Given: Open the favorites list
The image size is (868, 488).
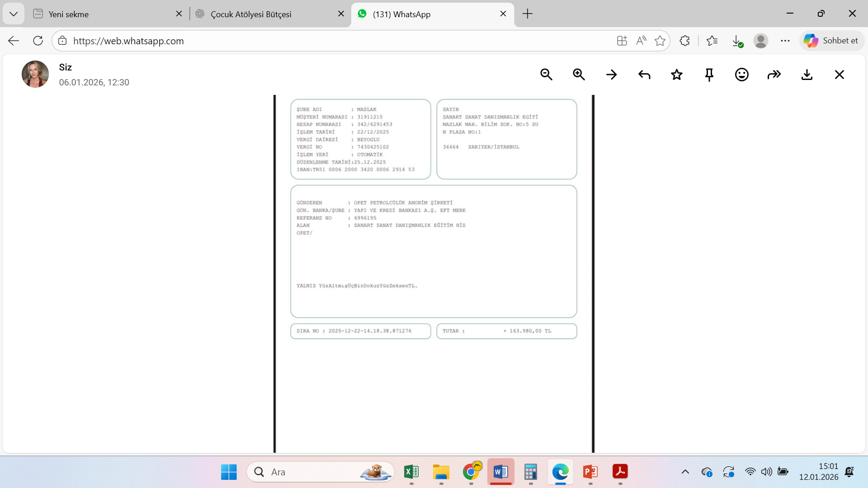Looking at the screenshot, I should 712,41.
